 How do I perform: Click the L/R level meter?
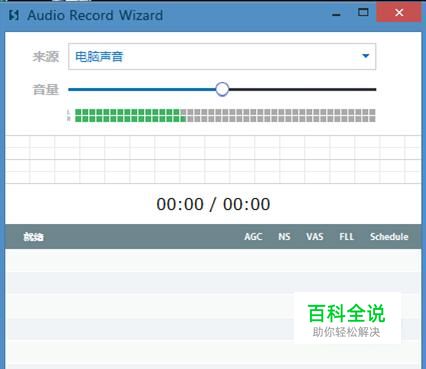(x=222, y=115)
